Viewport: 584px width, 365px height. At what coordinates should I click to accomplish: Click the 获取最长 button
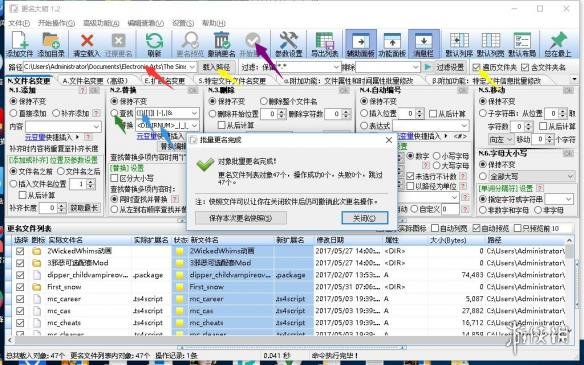click(x=84, y=208)
